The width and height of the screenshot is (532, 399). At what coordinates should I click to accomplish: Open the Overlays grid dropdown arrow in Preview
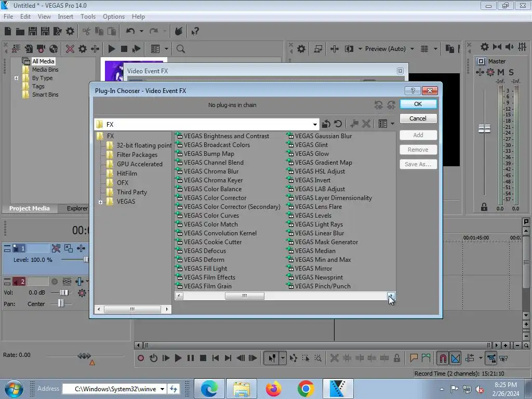pos(435,49)
